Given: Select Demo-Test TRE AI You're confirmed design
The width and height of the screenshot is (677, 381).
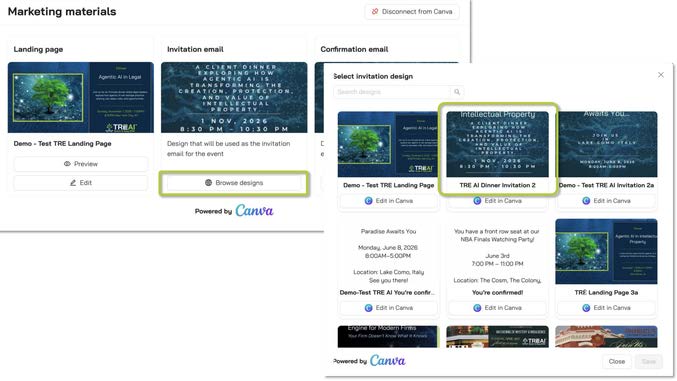Looking at the screenshot, I should coord(388,252).
